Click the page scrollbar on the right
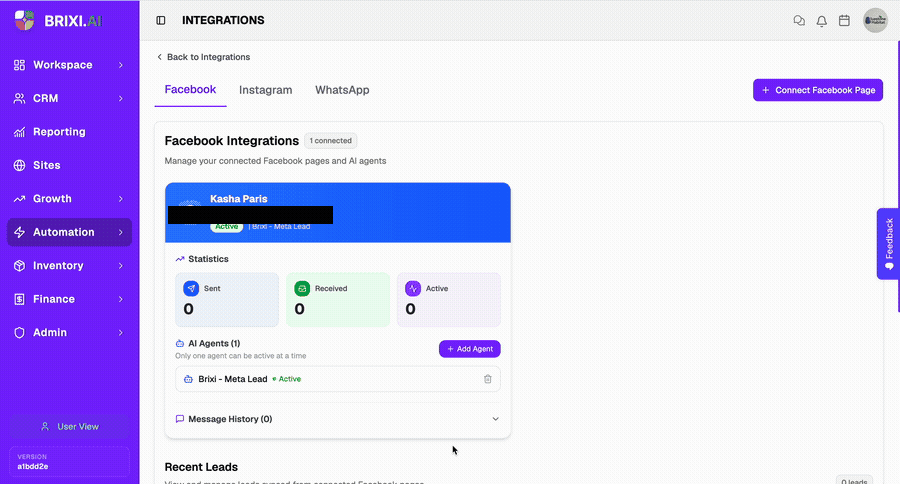900x484 pixels. pos(898,176)
